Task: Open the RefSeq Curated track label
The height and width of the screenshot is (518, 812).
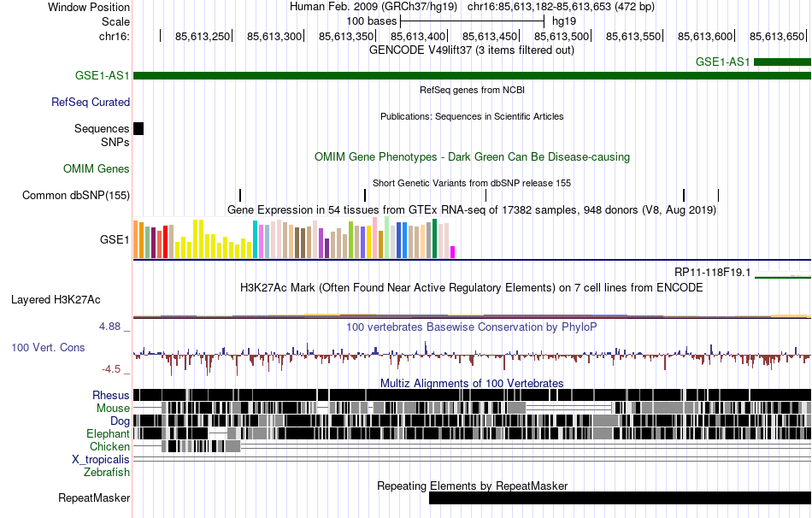Action: pos(91,102)
